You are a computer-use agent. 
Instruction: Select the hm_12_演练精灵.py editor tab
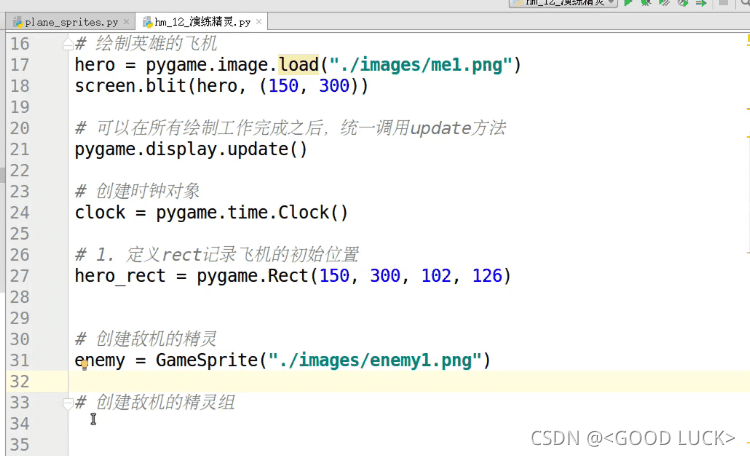point(202,22)
